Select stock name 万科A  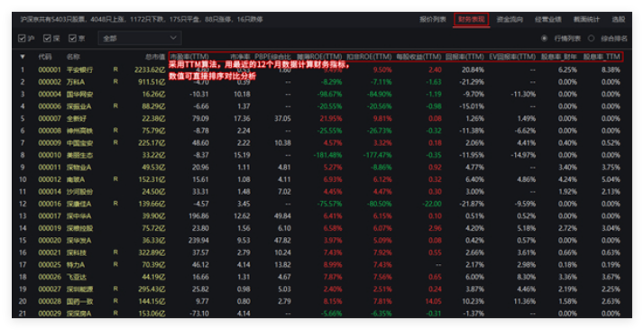pyautogui.click(x=76, y=82)
